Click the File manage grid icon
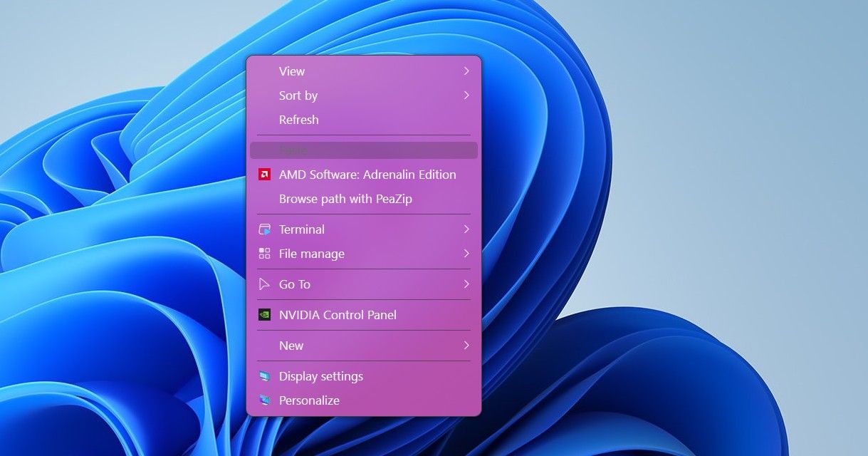This screenshot has height=456, width=868. [x=264, y=254]
